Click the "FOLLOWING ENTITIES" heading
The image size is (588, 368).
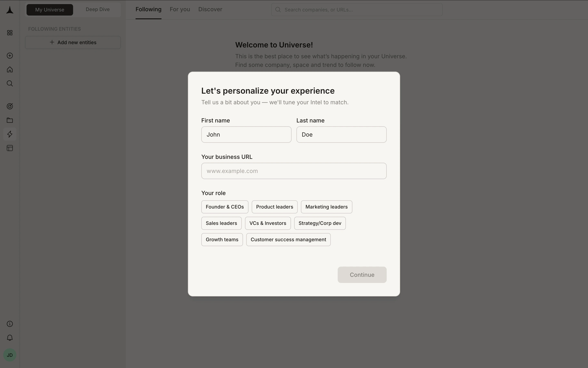click(x=55, y=29)
